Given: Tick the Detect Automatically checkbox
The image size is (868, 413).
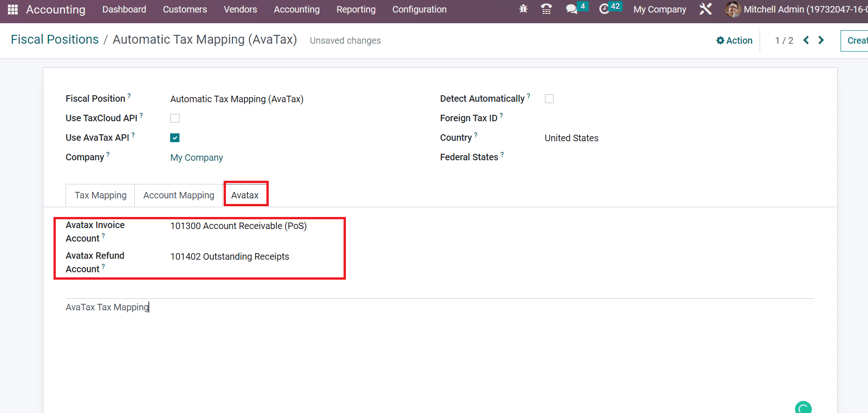Looking at the screenshot, I should click(549, 98).
